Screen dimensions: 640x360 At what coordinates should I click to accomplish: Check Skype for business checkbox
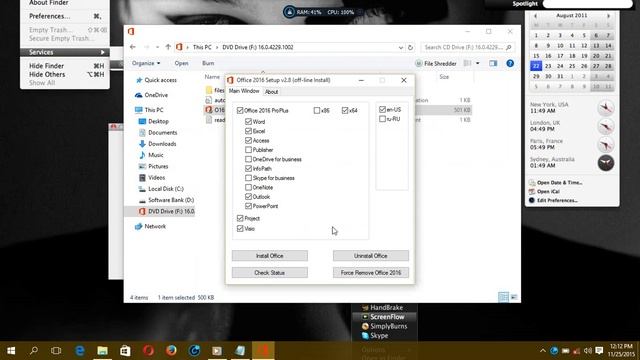coord(248,178)
